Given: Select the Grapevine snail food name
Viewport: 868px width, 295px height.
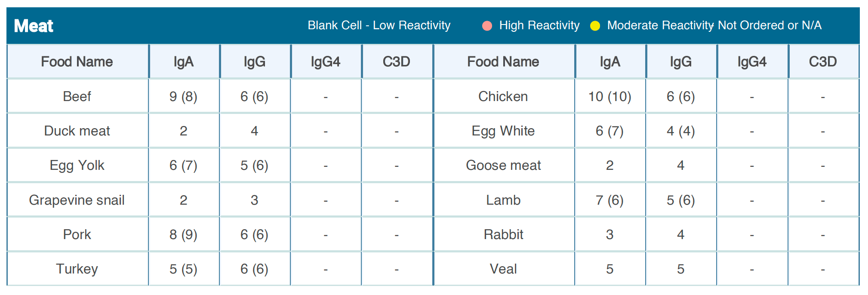Looking at the screenshot, I should (77, 200).
